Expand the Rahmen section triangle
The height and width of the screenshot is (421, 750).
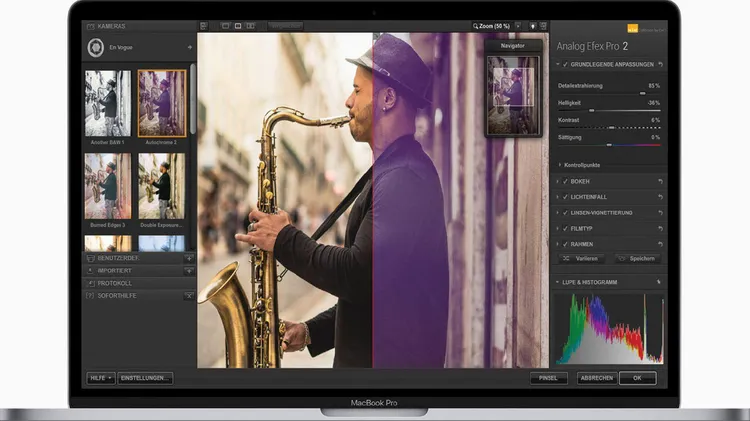pos(558,244)
